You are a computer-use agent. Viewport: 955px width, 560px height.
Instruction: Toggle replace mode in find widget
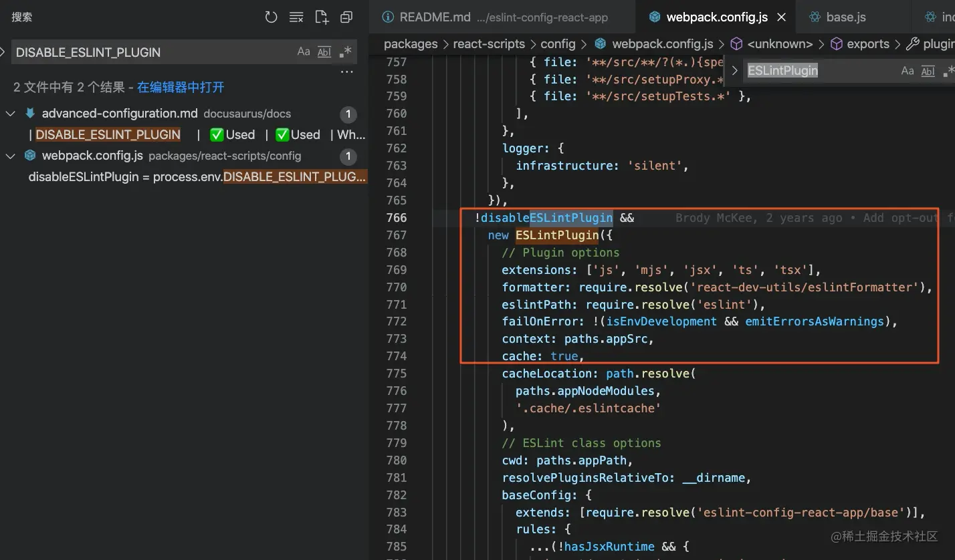click(734, 71)
